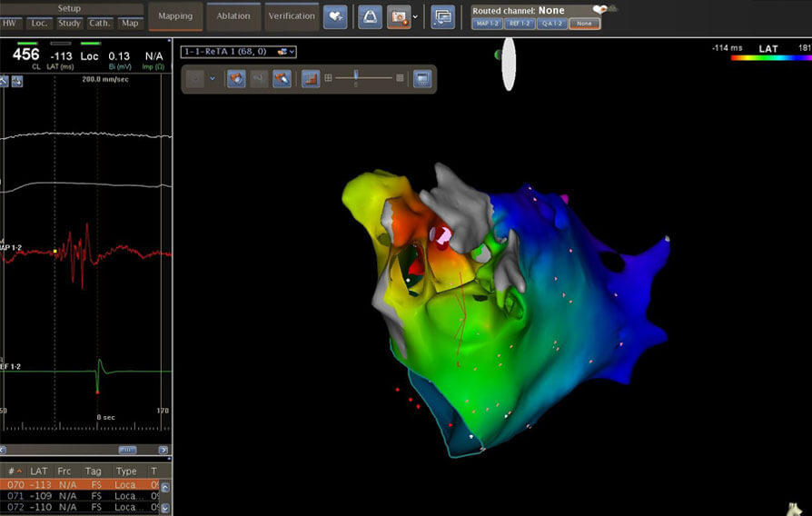Switch to the Ablation tab

(x=233, y=16)
